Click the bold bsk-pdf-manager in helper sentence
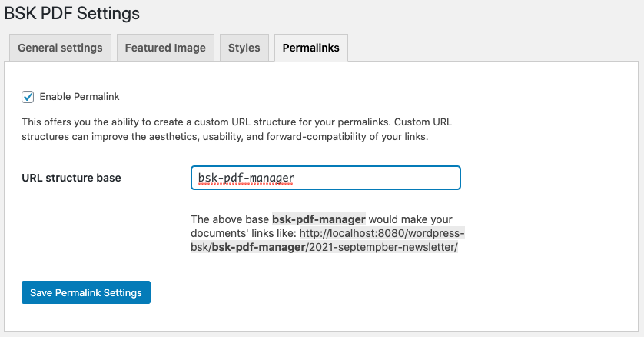 tap(318, 219)
